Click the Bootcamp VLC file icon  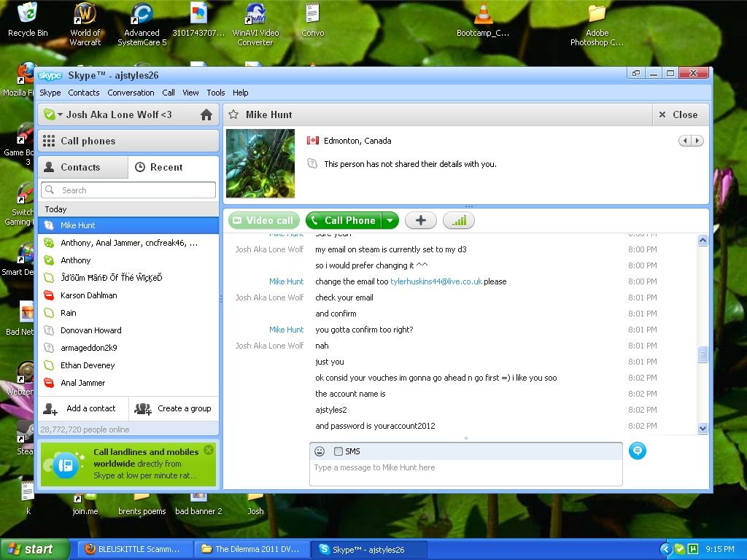point(483,20)
